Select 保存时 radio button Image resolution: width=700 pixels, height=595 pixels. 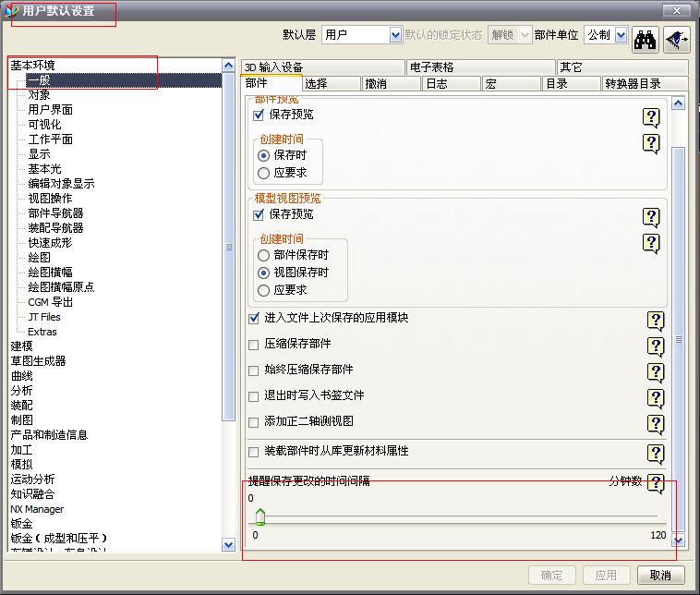(263, 155)
